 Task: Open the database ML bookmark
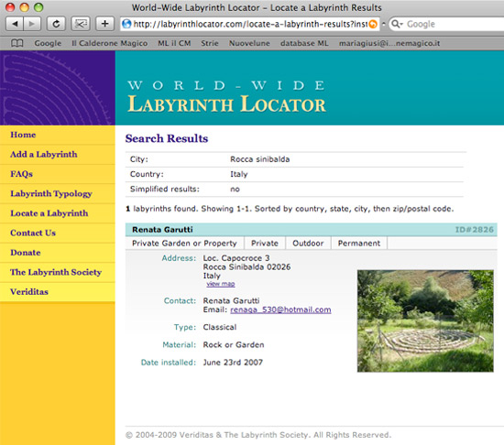pyautogui.click(x=304, y=43)
